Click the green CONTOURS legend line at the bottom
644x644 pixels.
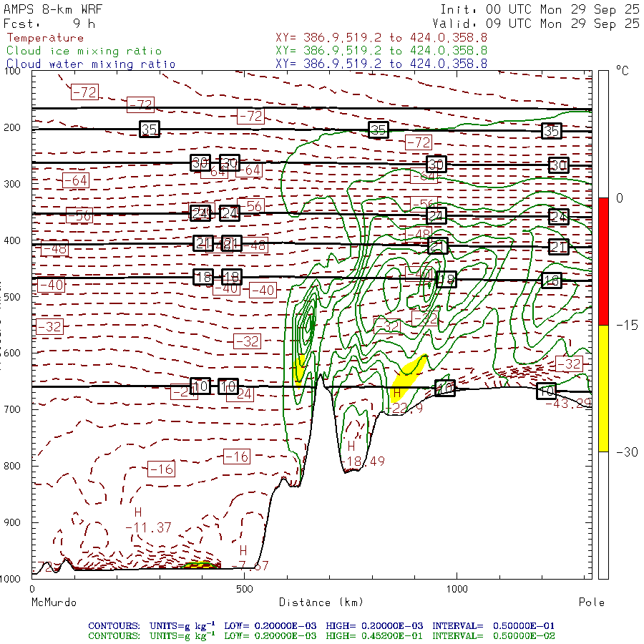[321, 635]
